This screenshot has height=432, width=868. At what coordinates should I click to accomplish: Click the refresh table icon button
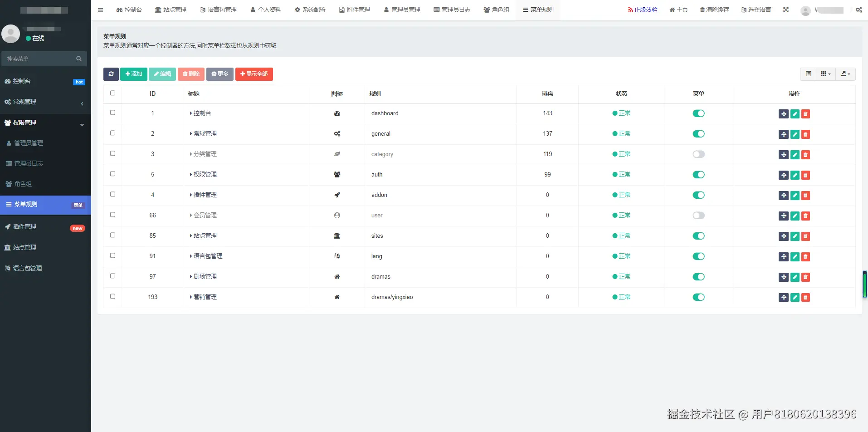tap(111, 74)
